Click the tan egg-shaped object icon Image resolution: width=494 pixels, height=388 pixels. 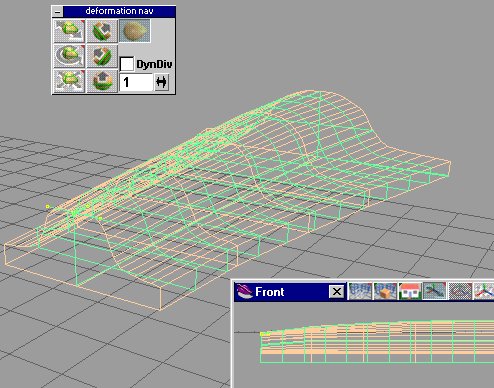pyautogui.click(x=135, y=31)
